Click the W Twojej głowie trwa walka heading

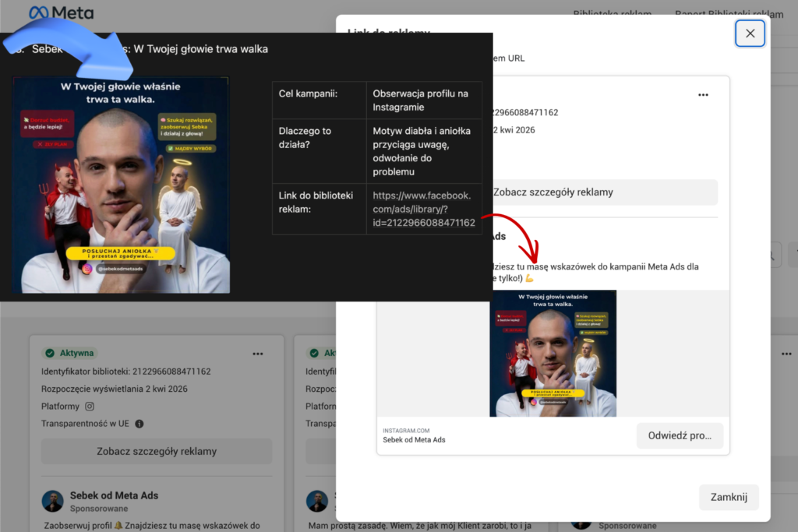pos(200,49)
